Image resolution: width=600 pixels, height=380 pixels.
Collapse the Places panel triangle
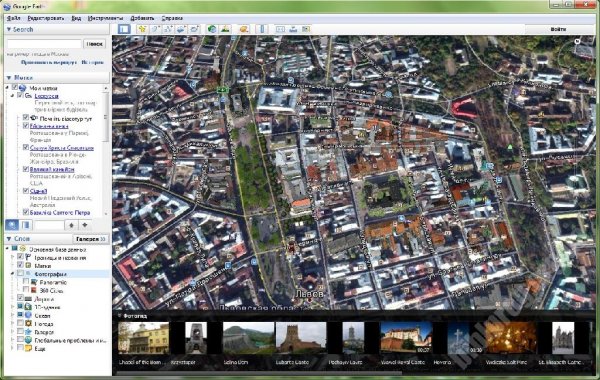pos(8,78)
